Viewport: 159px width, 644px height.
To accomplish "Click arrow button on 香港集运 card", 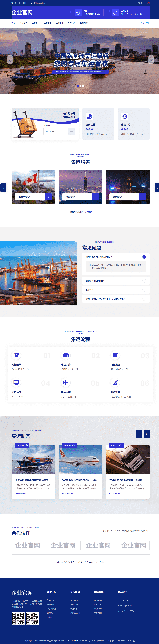I will (142, 197).
